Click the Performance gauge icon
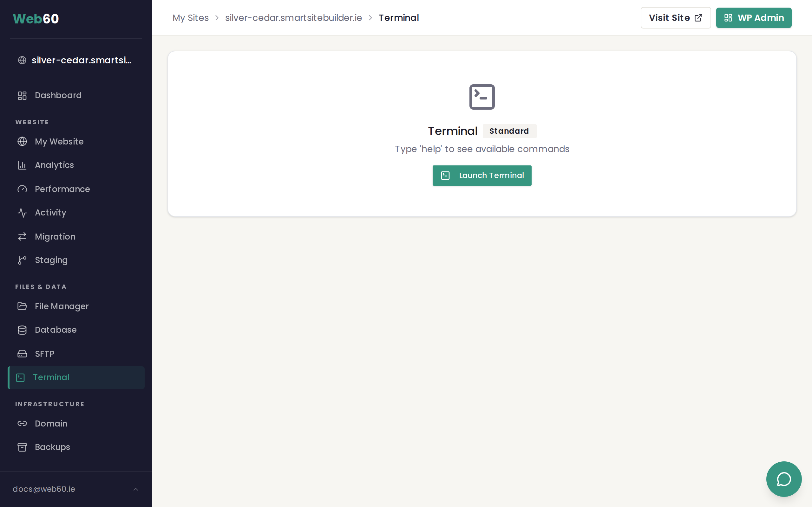Screen dimensions: 812x507 pos(22,189)
